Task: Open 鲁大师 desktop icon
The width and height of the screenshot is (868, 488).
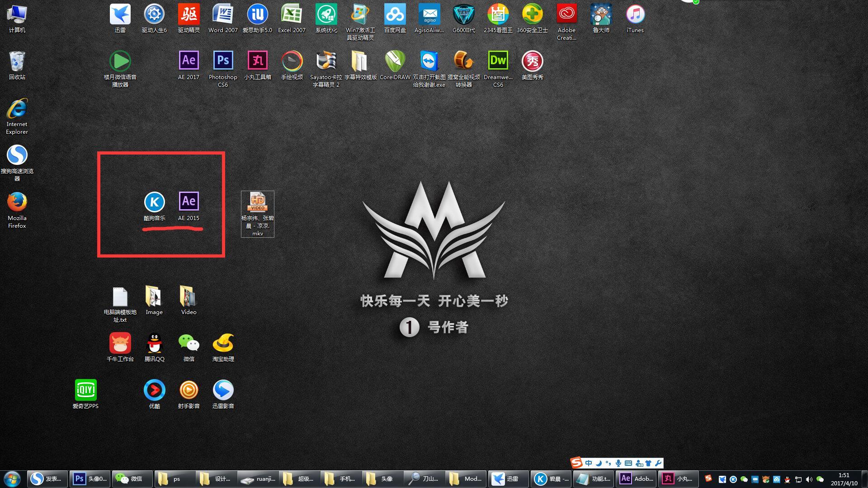Action: point(601,19)
